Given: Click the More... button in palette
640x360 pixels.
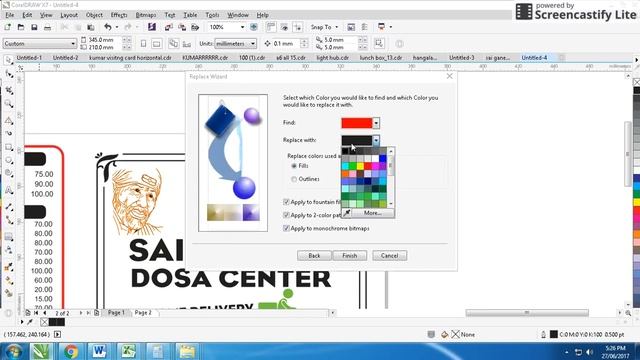Looking at the screenshot, I should pyautogui.click(x=373, y=213).
